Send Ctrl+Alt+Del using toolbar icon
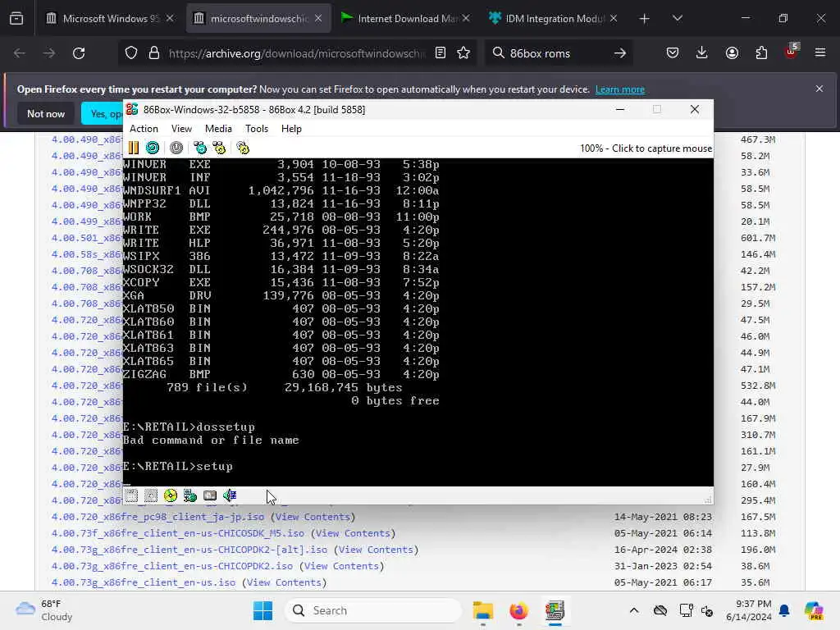Viewport: 840px width, 630px height. pos(200,148)
